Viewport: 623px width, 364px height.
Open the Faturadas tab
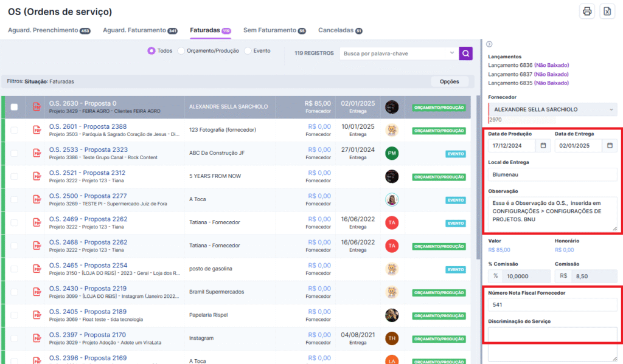click(x=210, y=30)
